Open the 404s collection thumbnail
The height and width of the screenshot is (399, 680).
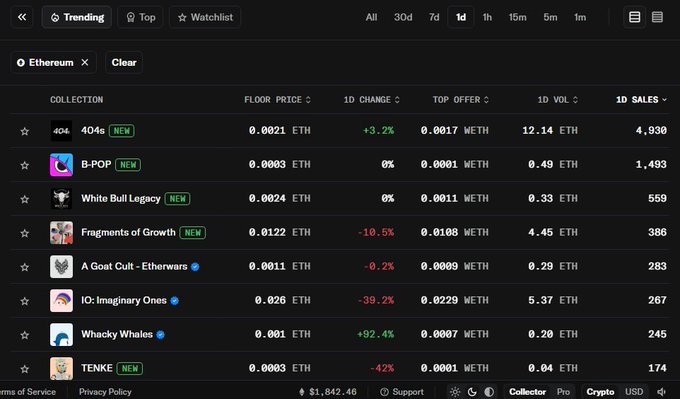[x=62, y=131]
